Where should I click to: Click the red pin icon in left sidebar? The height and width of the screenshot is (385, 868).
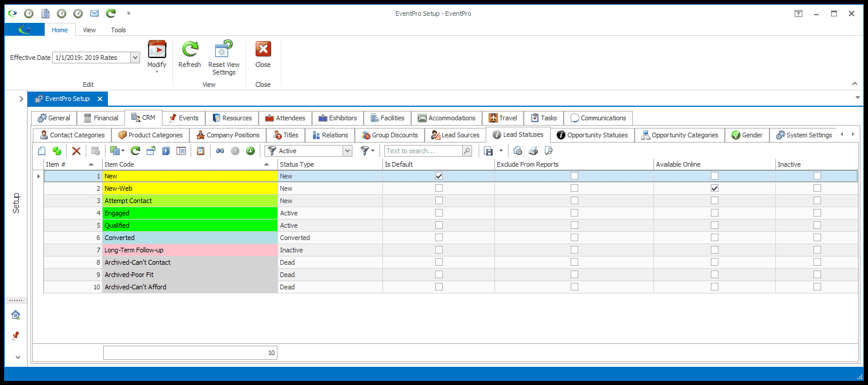point(16,336)
